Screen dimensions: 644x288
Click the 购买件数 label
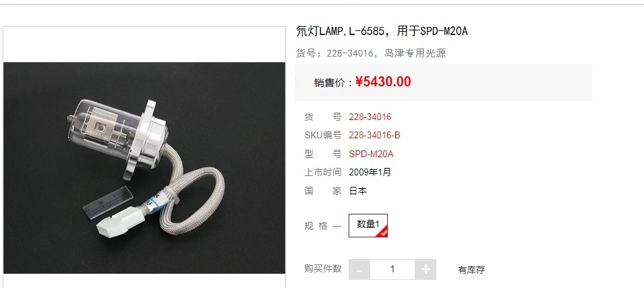click(323, 268)
